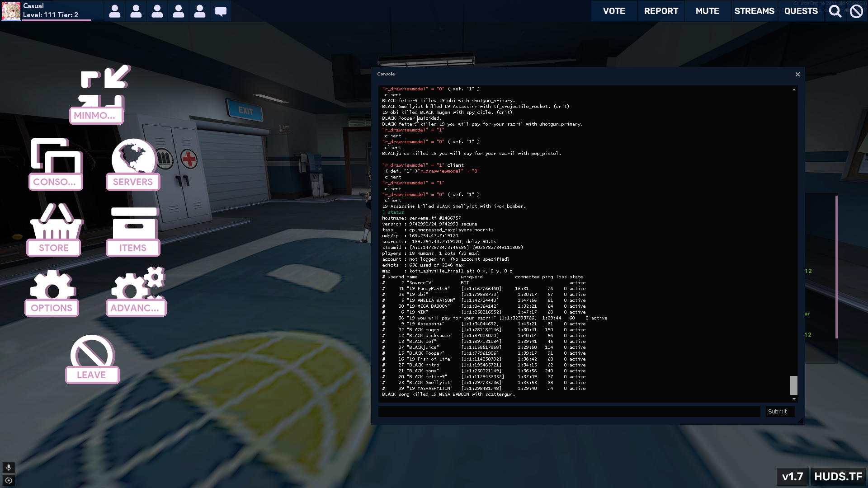Open the party chat bubble icon
This screenshot has height=488, width=868.
coord(221,11)
